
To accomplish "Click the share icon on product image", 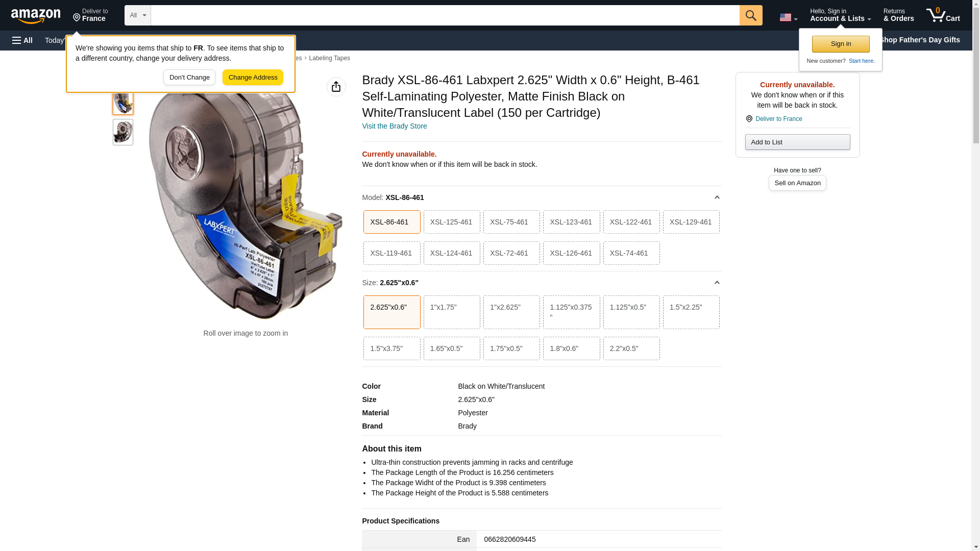I will pyautogui.click(x=336, y=87).
